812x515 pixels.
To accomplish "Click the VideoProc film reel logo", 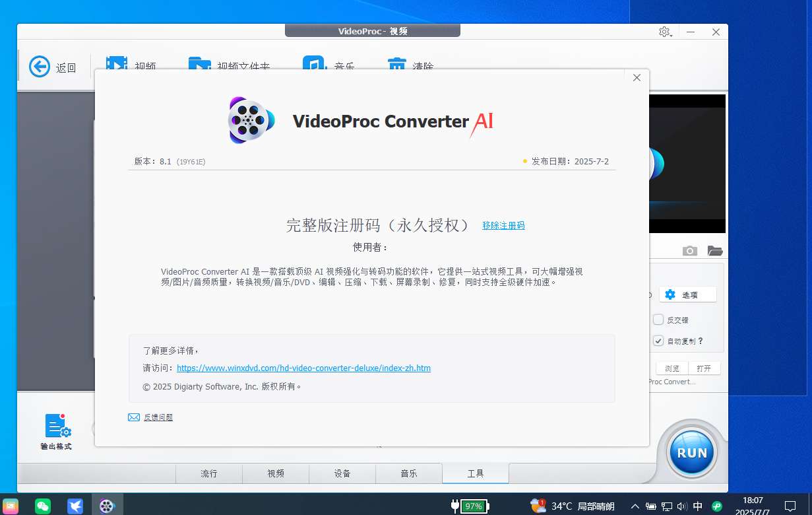I will point(251,120).
